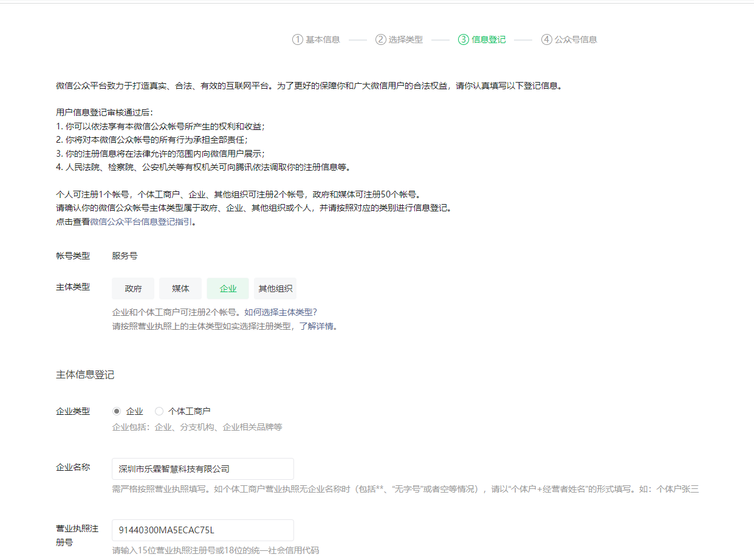Viewport: 754px width, 560px height.
Task: Select the 企业 radio button under 企业类型
Action: click(117, 411)
